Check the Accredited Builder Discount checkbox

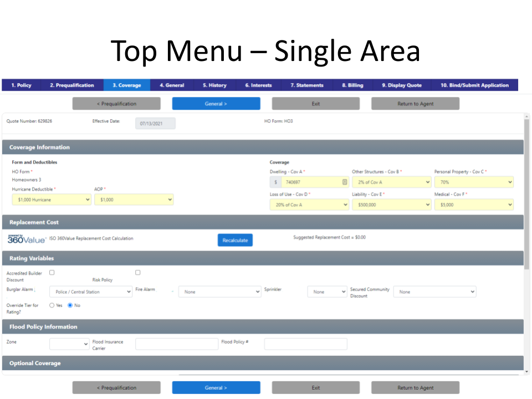(52, 273)
